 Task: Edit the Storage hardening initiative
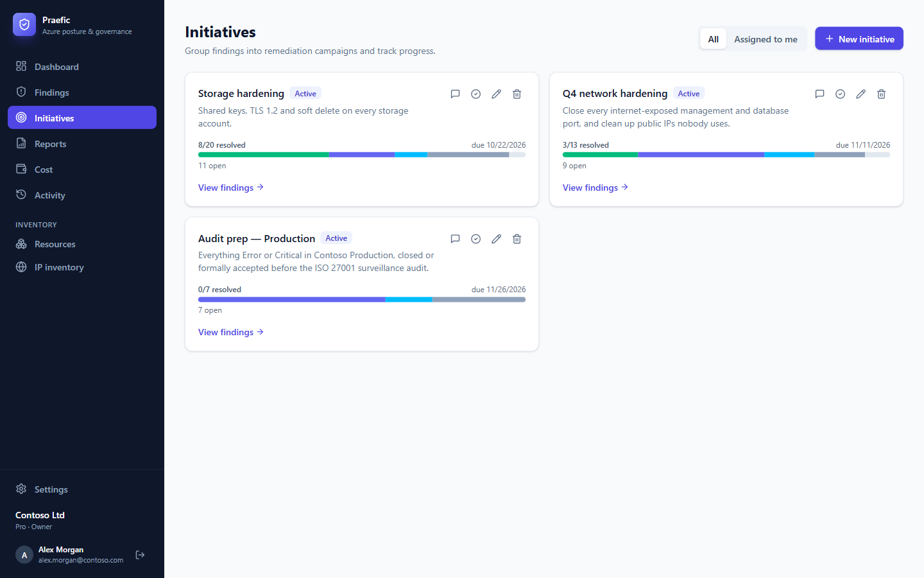tap(497, 94)
